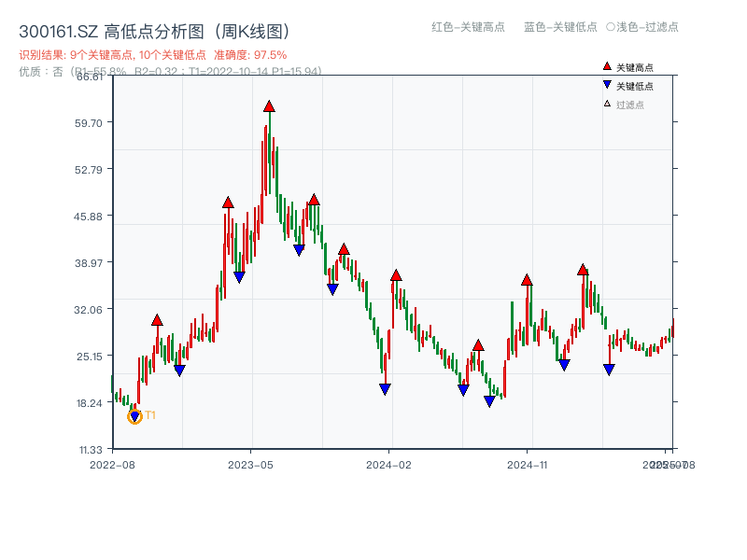This screenshot has width=747, height=560.
Task: Click the chart title 300161.SZ 高低点分析图
Action: 112,29
